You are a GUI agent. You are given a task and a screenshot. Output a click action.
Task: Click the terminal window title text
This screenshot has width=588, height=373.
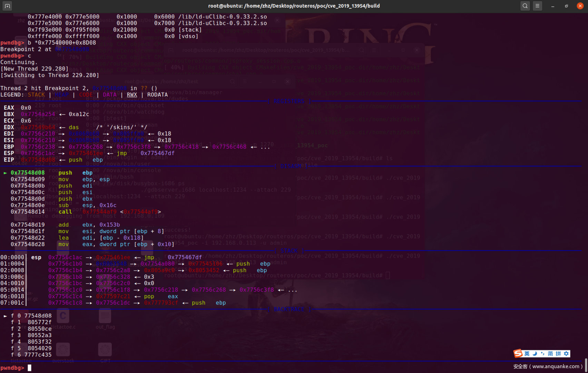coord(294,6)
